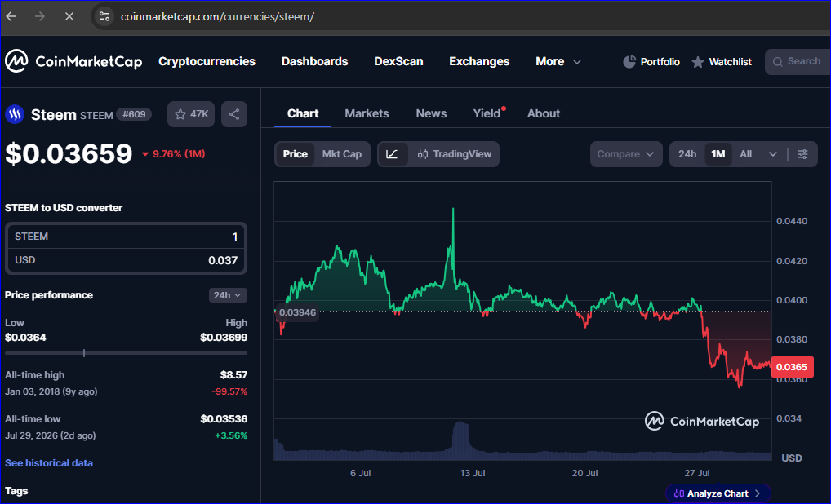
Task: Go back with browser back arrow
Action: (11, 16)
